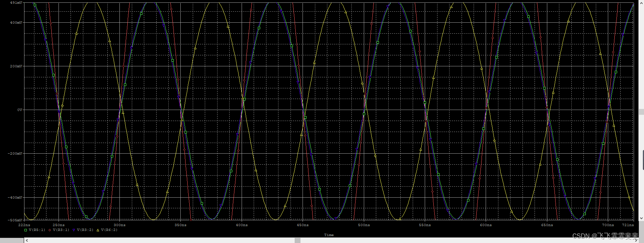Click the -400mV y-axis label
644x243 pixels.
click(15, 198)
